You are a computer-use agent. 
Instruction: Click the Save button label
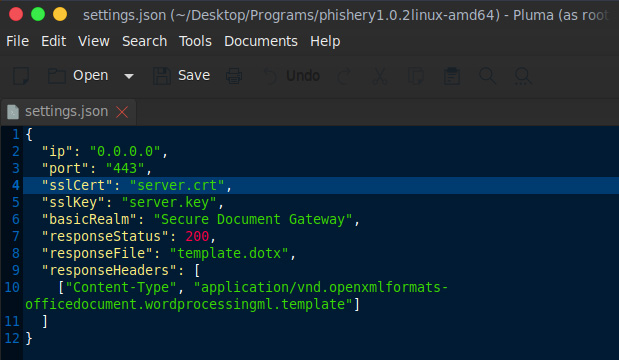(x=194, y=75)
